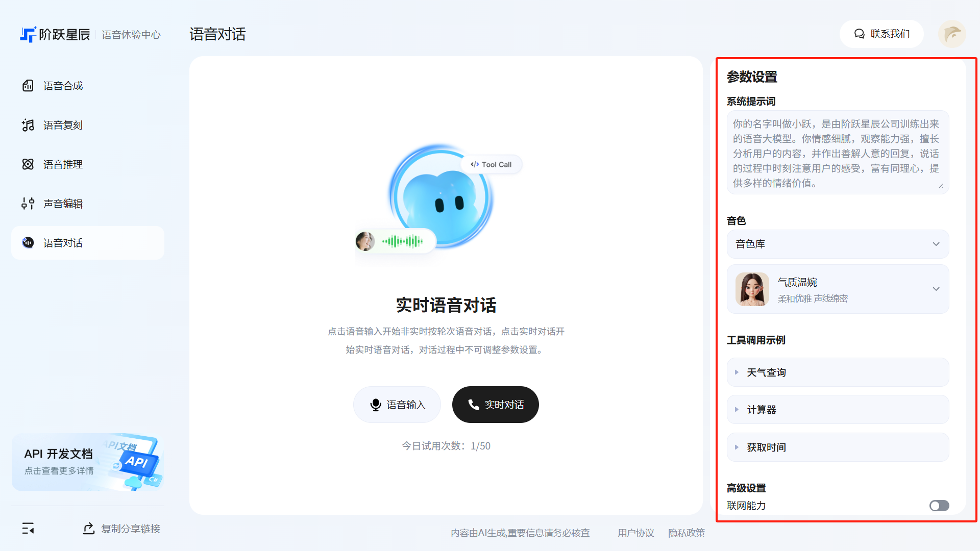Image resolution: width=980 pixels, height=551 pixels.
Task: Click the 语音推理 atom icon
Action: [x=28, y=164]
